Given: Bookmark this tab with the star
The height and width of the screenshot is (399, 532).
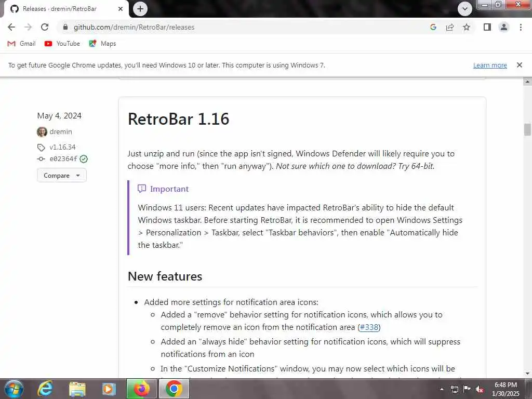Looking at the screenshot, I should point(467,27).
